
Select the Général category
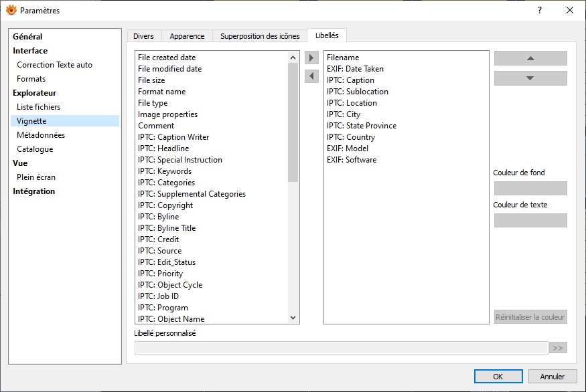click(27, 37)
